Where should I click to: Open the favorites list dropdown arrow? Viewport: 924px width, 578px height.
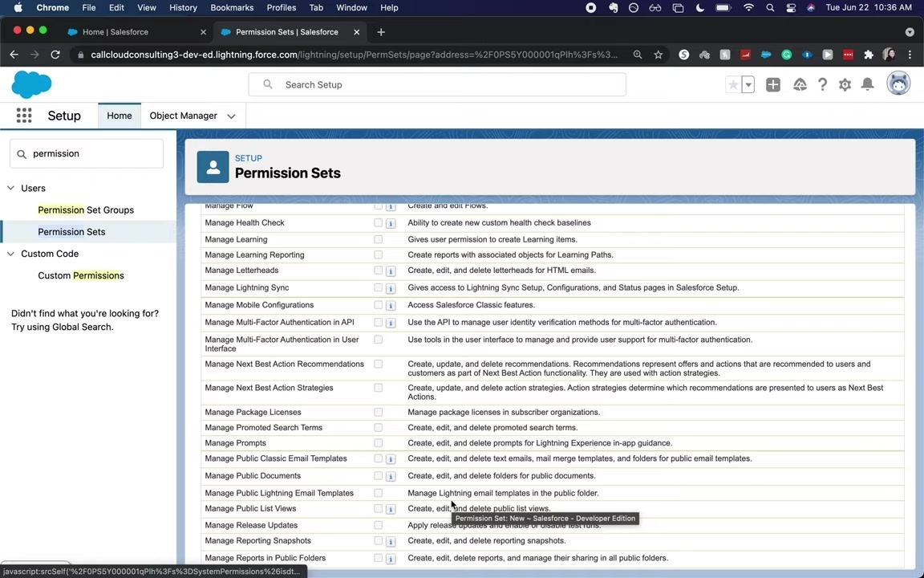tap(748, 85)
